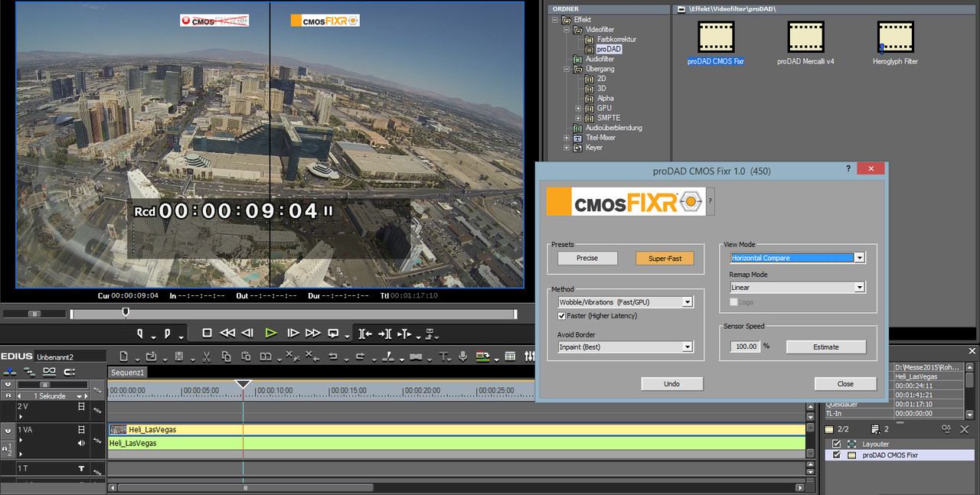Click the Render in/out icon
980x495 pixels.
click(x=483, y=357)
